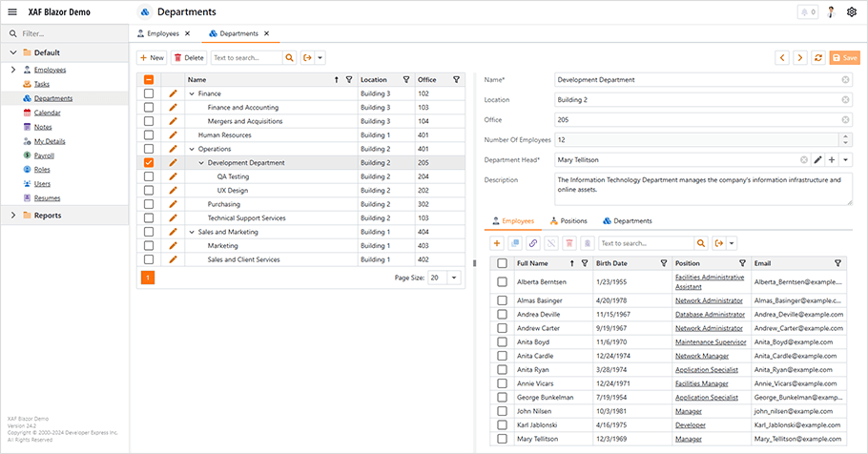
Task: Go to the previous record arrow
Action: coord(781,58)
